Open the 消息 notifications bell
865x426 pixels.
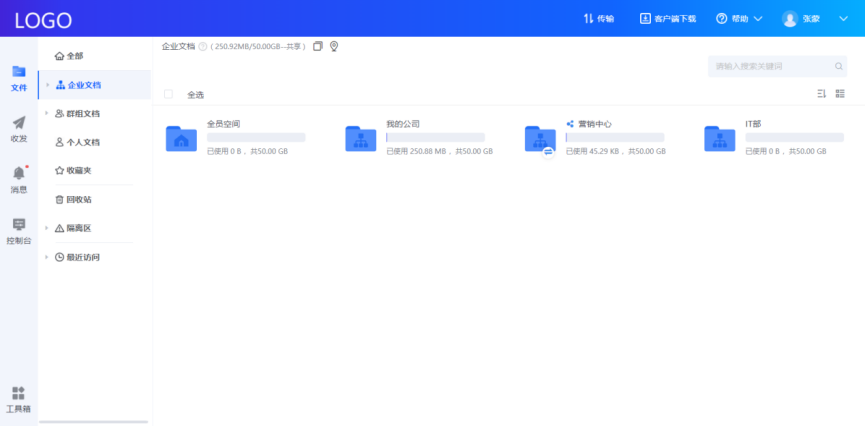point(19,174)
